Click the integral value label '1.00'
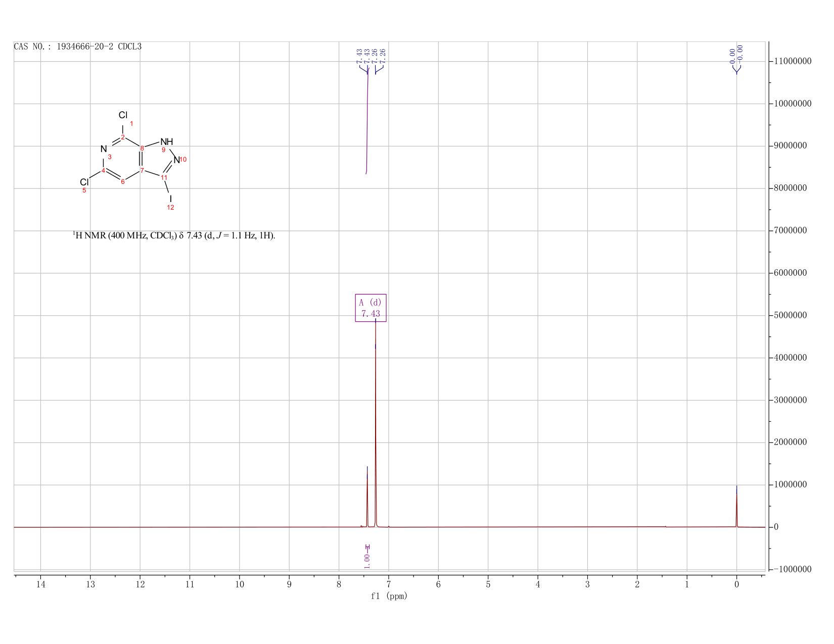The image size is (834, 644). pos(367,561)
